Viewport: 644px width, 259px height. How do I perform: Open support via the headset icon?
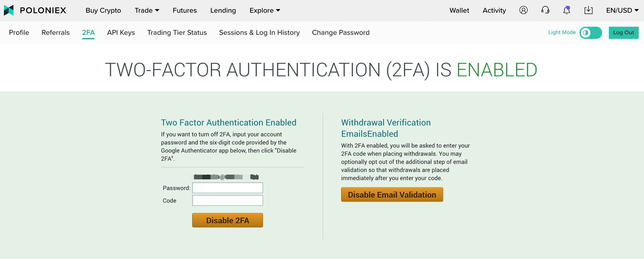(x=545, y=10)
